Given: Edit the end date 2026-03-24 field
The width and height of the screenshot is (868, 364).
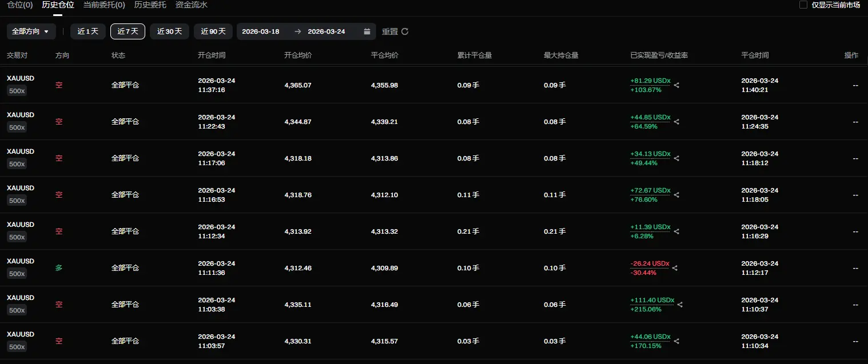Looking at the screenshot, I should tap(327, 31).
